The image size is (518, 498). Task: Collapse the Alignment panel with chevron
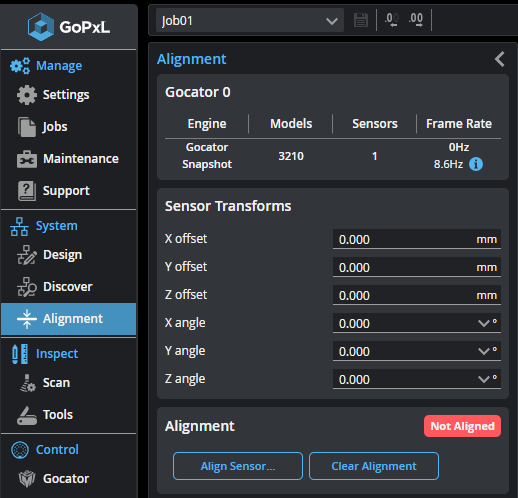[x=499, y=59]
